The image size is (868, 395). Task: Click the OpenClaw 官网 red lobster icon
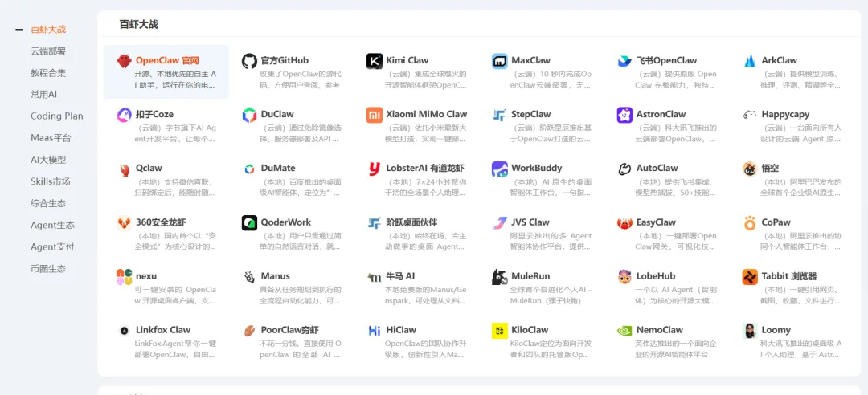[124, 61]
